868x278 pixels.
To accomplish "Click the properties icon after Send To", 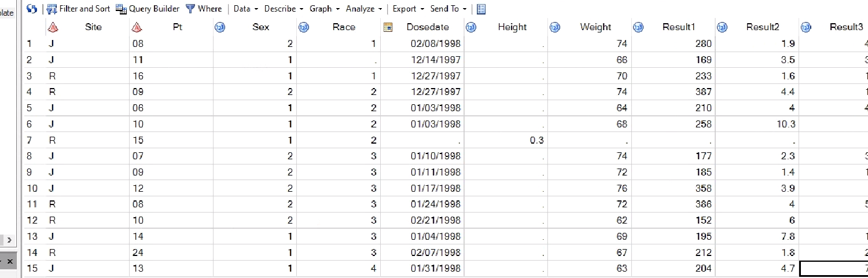I will [x=481, y=9].
